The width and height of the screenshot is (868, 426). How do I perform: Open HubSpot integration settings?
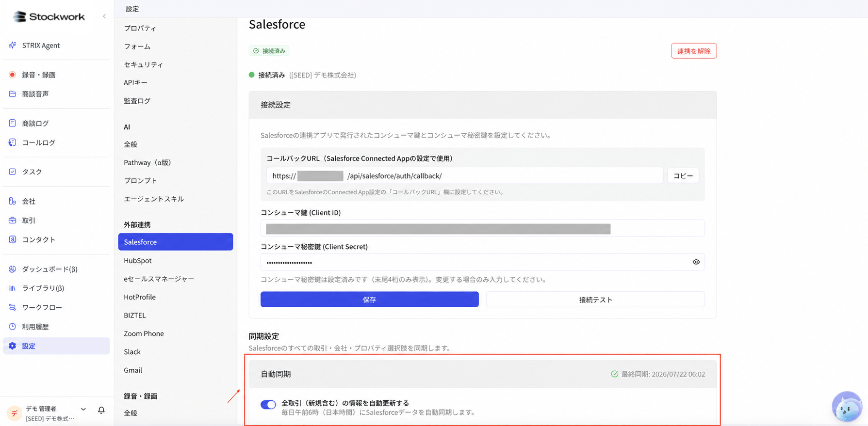(x=138, y=261)
